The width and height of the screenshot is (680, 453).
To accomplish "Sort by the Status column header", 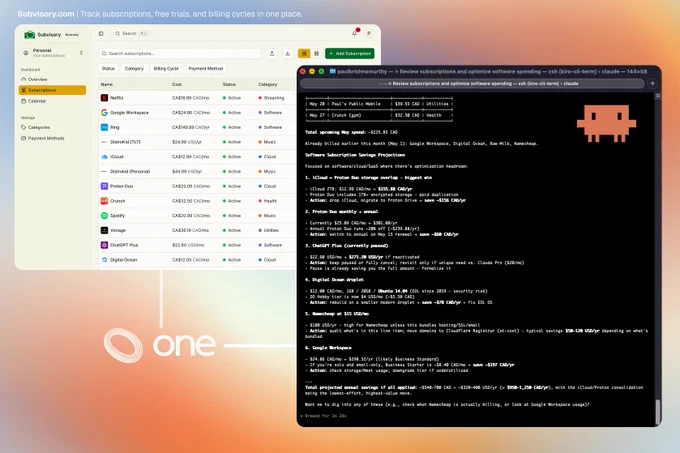I will point(229,85).
